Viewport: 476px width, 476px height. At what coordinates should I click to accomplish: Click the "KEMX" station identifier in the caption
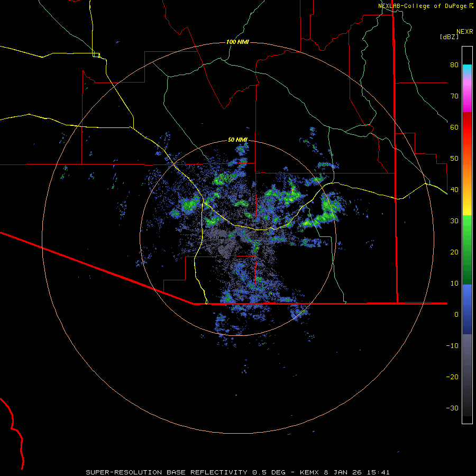(309, 472)
